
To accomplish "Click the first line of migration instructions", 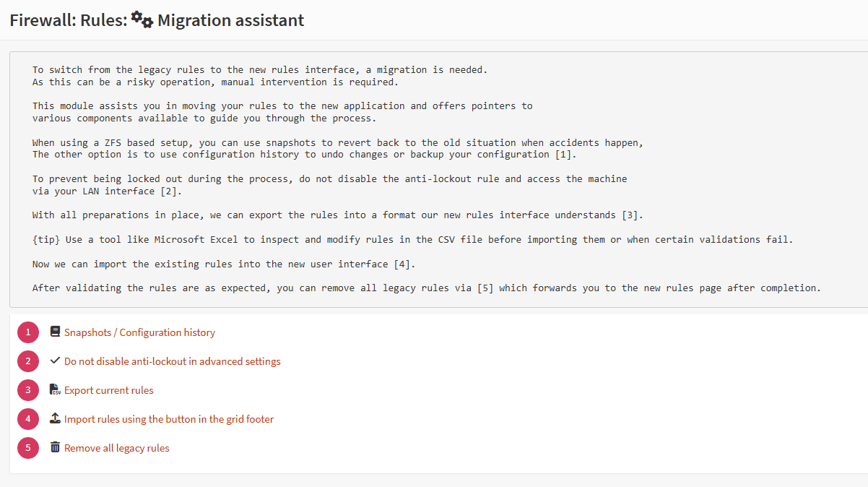I will [x=260, y=70].
